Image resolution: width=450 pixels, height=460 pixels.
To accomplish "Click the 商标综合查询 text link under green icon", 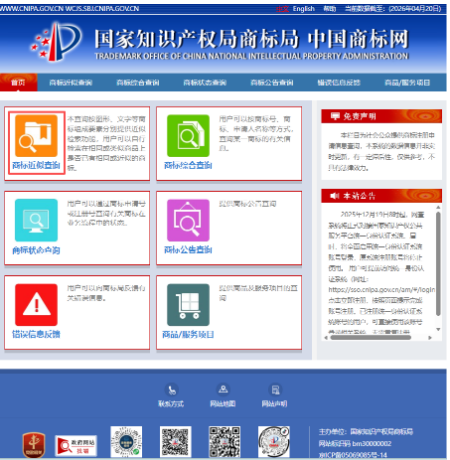I will 188,165.
